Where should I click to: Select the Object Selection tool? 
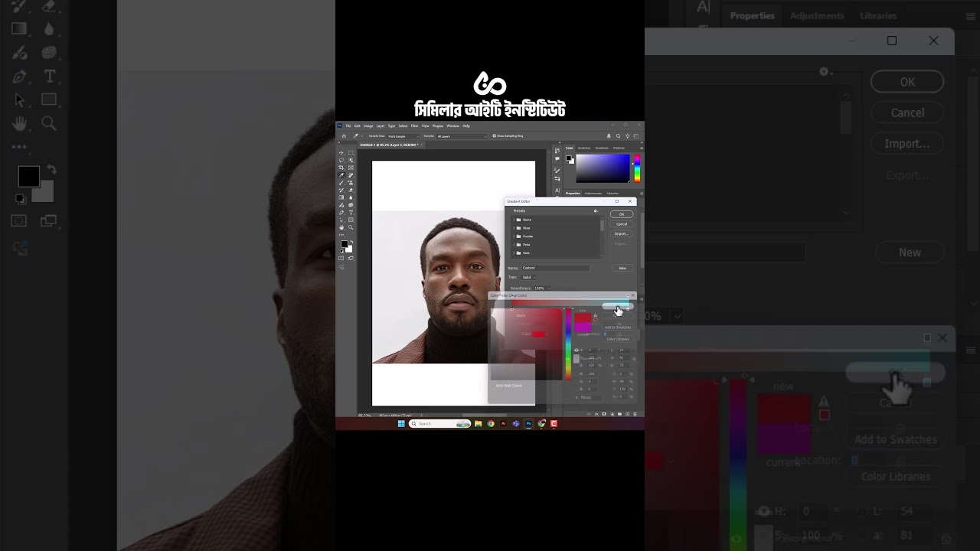click(351, 160)
